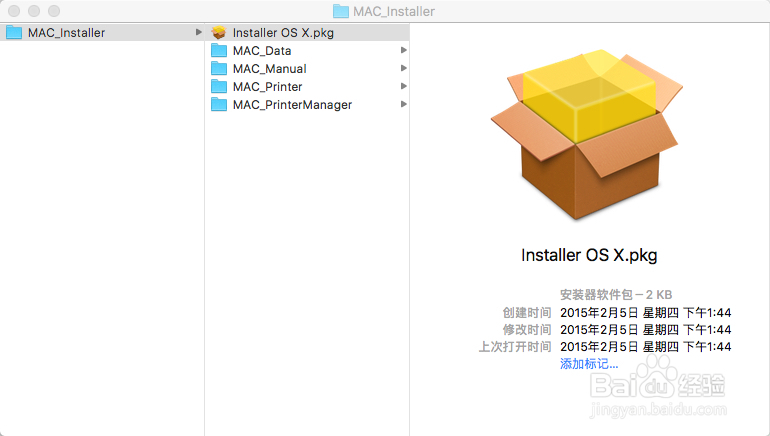Click the MAC_Data folder icon
This screenshot has height=436, width=770.
219,51
